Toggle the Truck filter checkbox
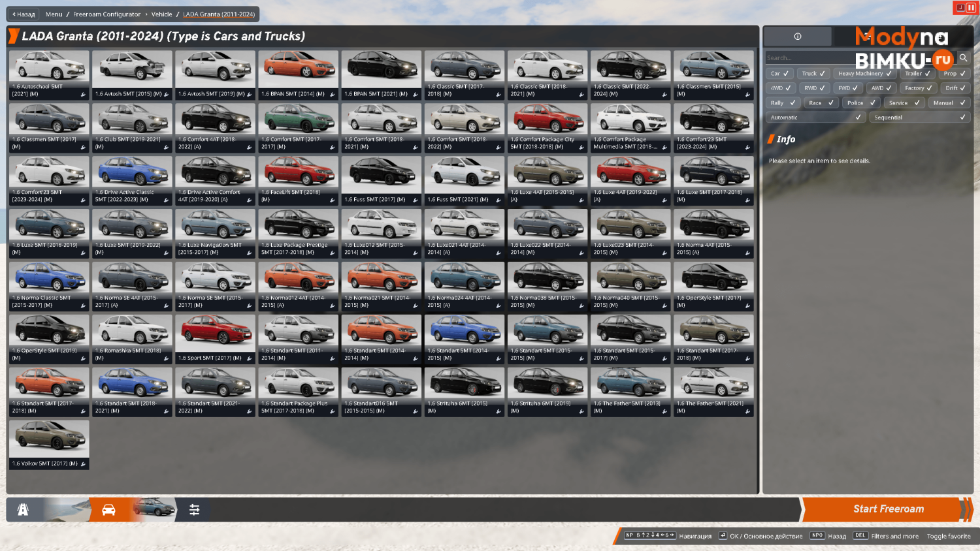Viewport: 980px width, 551px height. pyautogui.click(x=813, y=73)
